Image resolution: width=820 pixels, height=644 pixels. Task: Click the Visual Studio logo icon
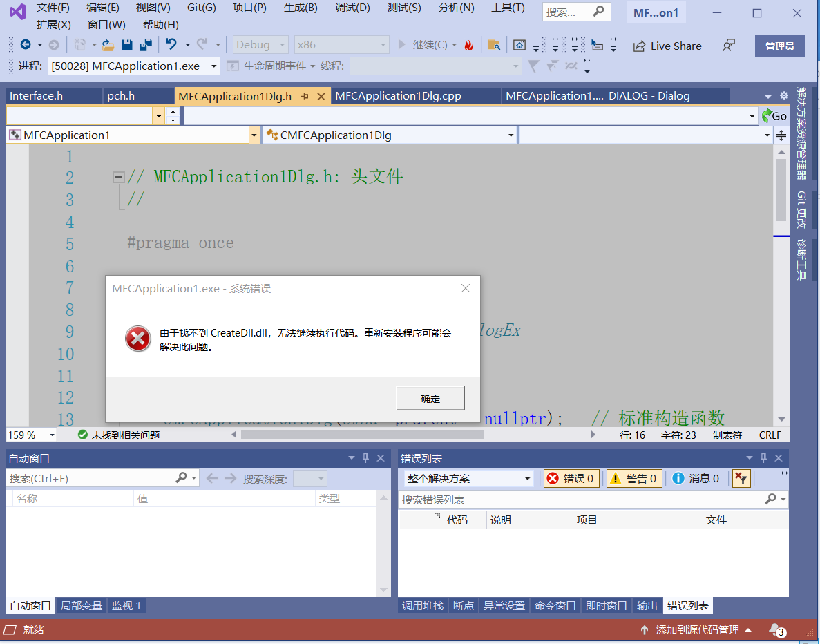tap(17, 12)
